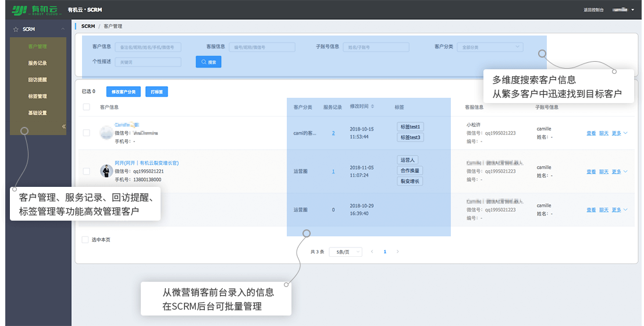Focus the 子账号信息 search input field
Viewport: 644px width, 326px height.
pos(376,47)
